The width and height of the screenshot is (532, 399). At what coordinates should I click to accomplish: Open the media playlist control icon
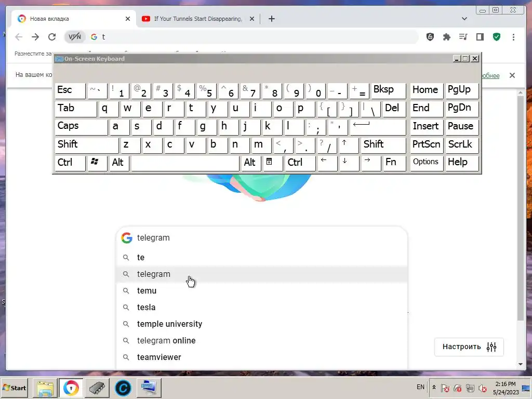click(463, 37)
